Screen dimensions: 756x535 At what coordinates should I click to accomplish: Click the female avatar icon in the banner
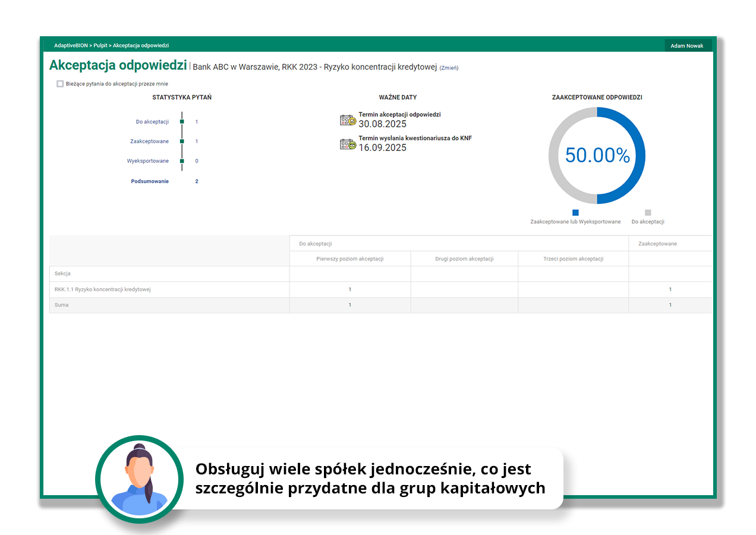pos(139,479)
